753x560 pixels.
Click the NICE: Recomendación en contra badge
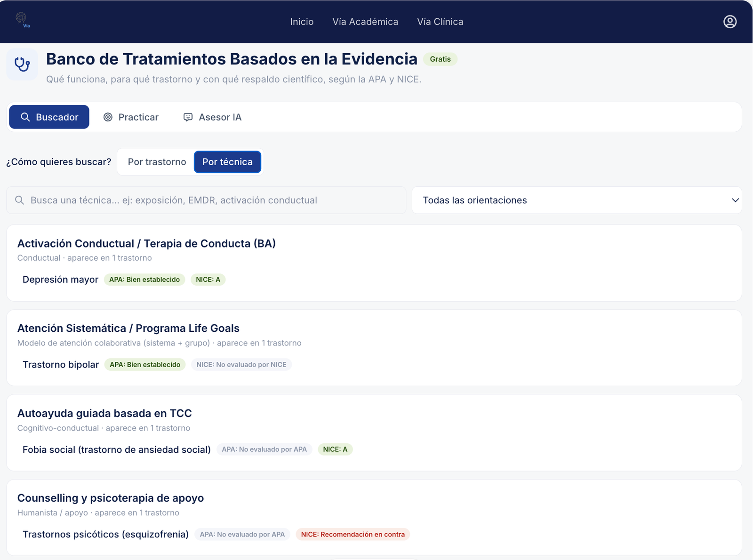[x=353, y=534]
